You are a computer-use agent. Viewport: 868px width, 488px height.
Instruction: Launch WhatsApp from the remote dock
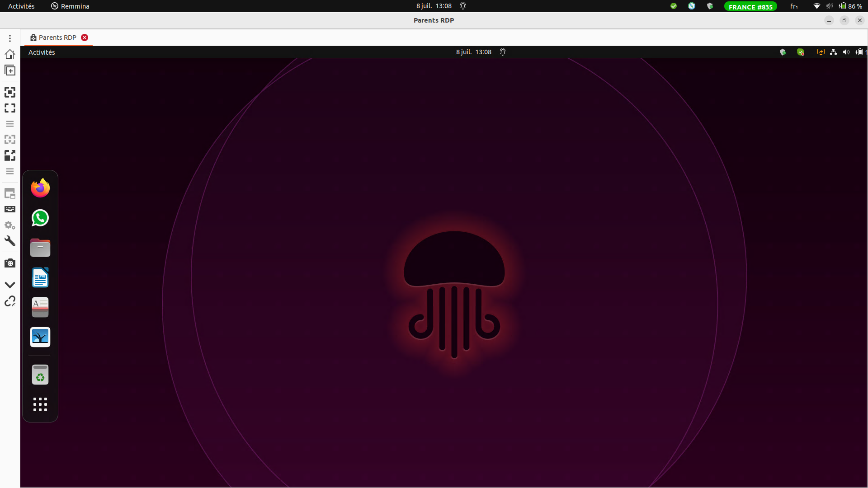40,218
